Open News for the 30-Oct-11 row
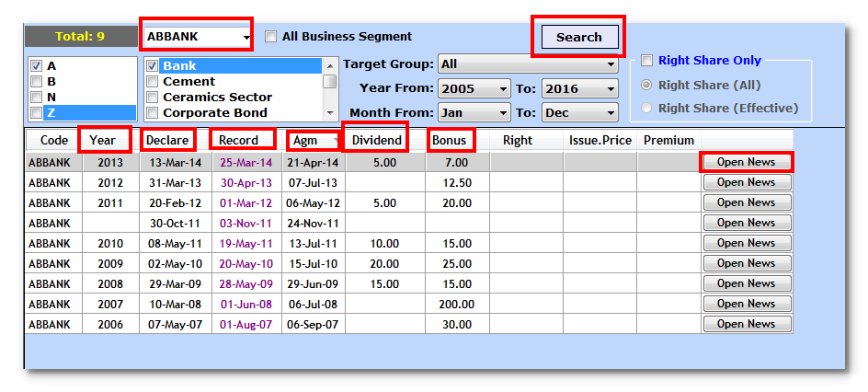The image size is (868, 392). 747,223
